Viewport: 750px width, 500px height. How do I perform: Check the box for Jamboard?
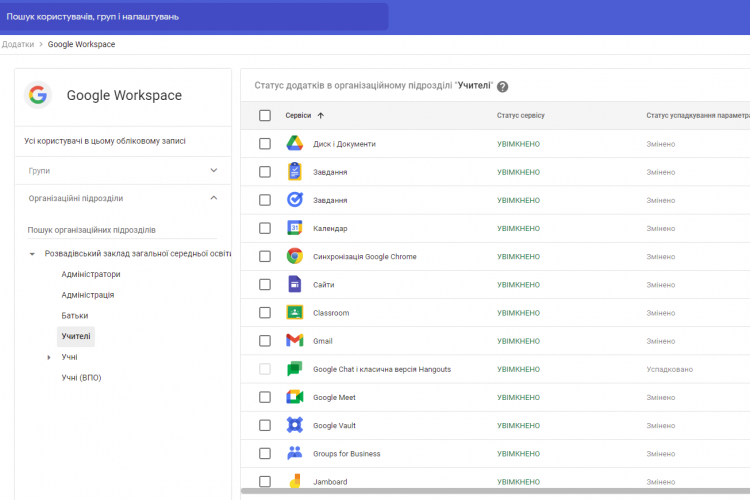pyautogui.click(x=265, y=482)
